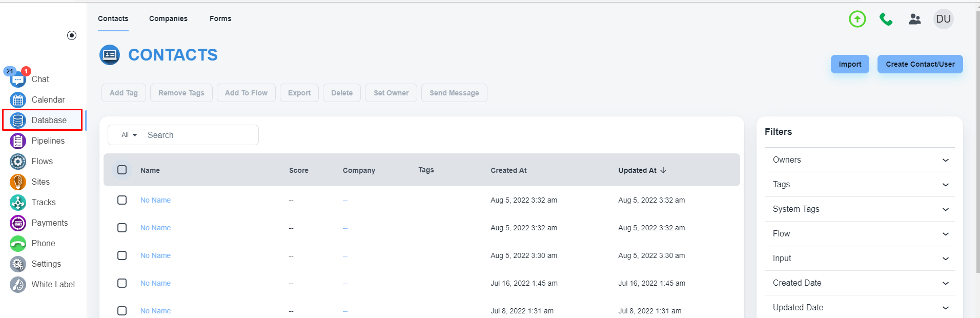Check the first No Name contact row
This screenshot has width=980, height=318.
pos(122,200)
